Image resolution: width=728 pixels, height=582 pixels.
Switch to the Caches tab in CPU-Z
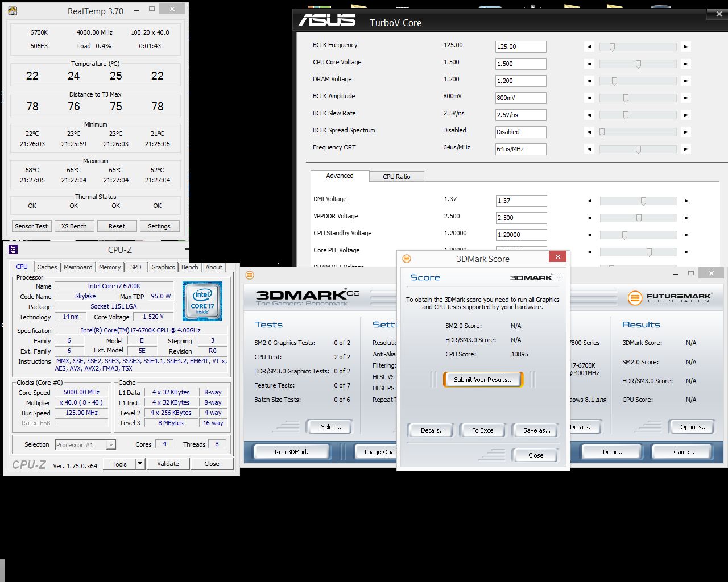pyautogui.click(x=47, y=267)
